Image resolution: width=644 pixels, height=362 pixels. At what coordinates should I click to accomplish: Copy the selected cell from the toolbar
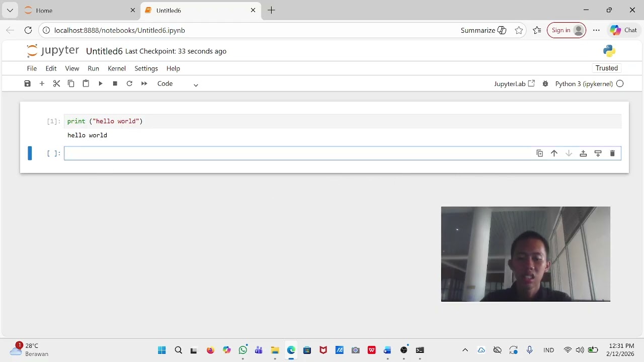coord(71,83)
